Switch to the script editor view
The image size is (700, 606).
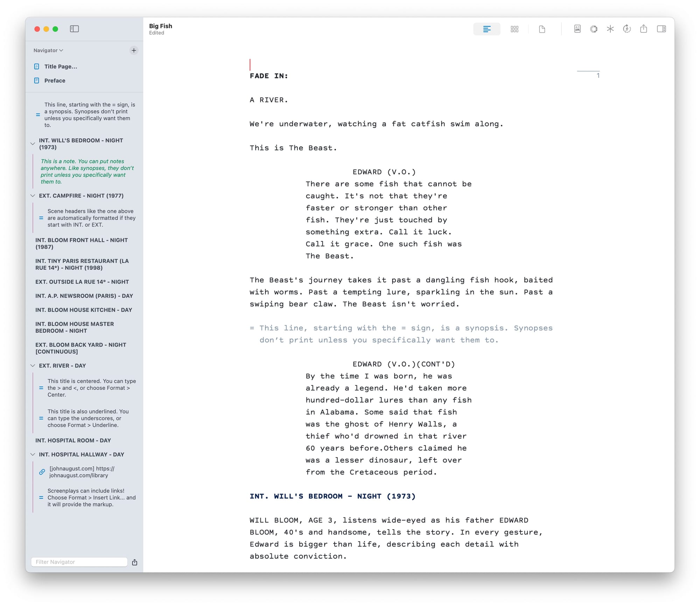[486, 29]
